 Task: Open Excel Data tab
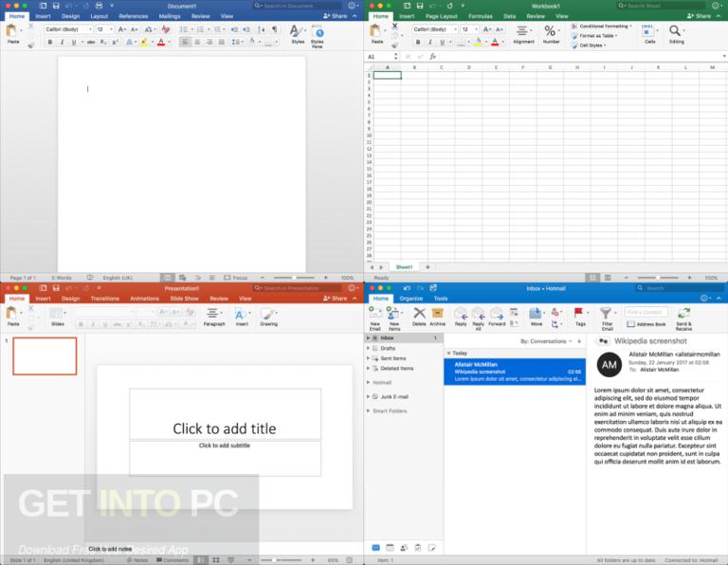click(509, 16)
